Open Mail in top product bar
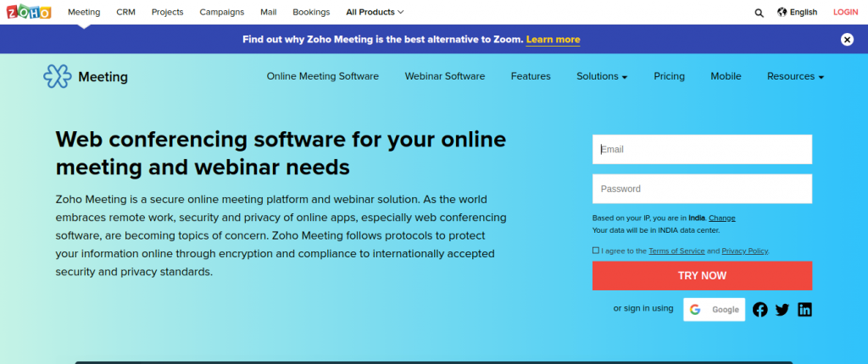Screen dimensions: 868x364 pos(269,12)
